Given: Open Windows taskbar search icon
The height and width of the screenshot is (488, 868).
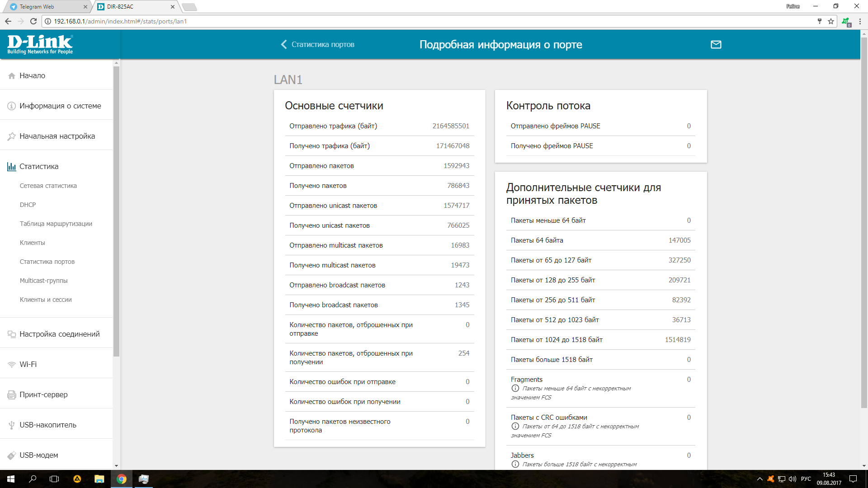Looking at the screenshot, I should tap(33, 479).
